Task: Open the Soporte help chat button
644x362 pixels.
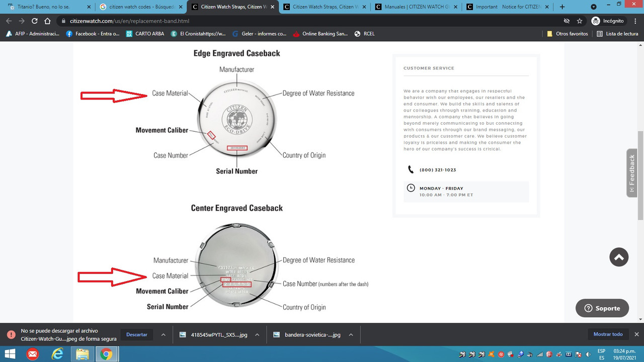Action: [x=602, y=308]
